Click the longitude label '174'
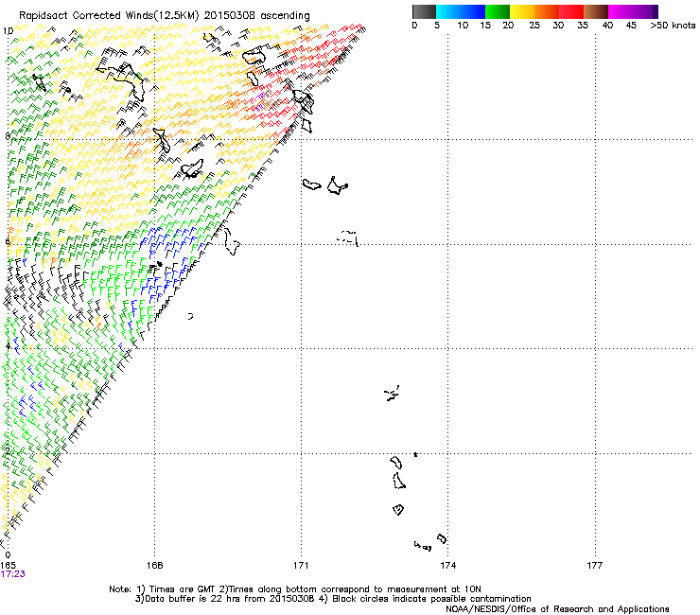The height and width of the screenshot is (615, 700). 447,566
